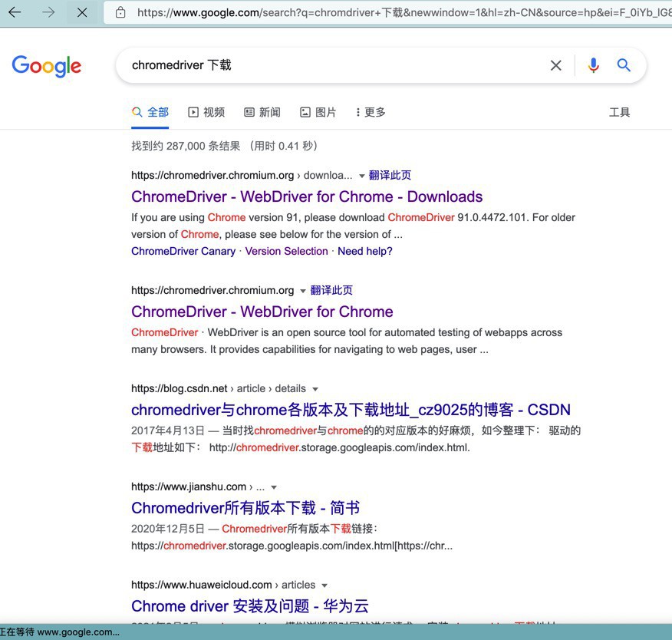672x640 pixels.
Task: Open the ChromeDriver Canary sitelink
Action: click(x=183, y=251)
